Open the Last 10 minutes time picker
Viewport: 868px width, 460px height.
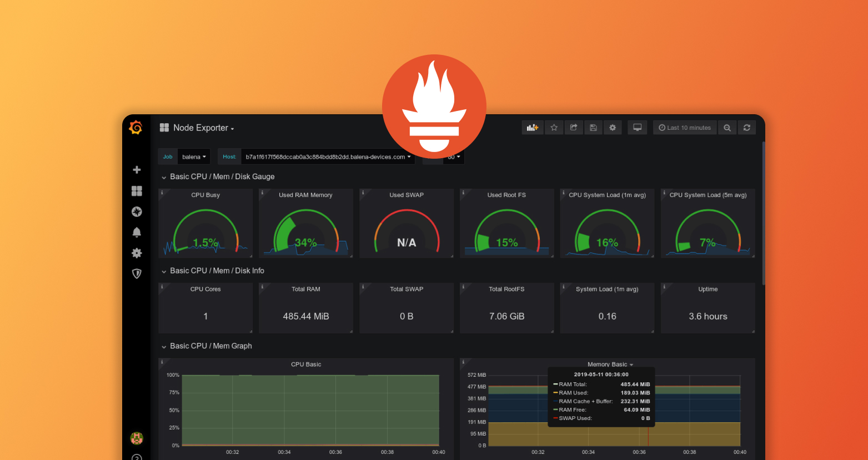(x=685, y=128)
